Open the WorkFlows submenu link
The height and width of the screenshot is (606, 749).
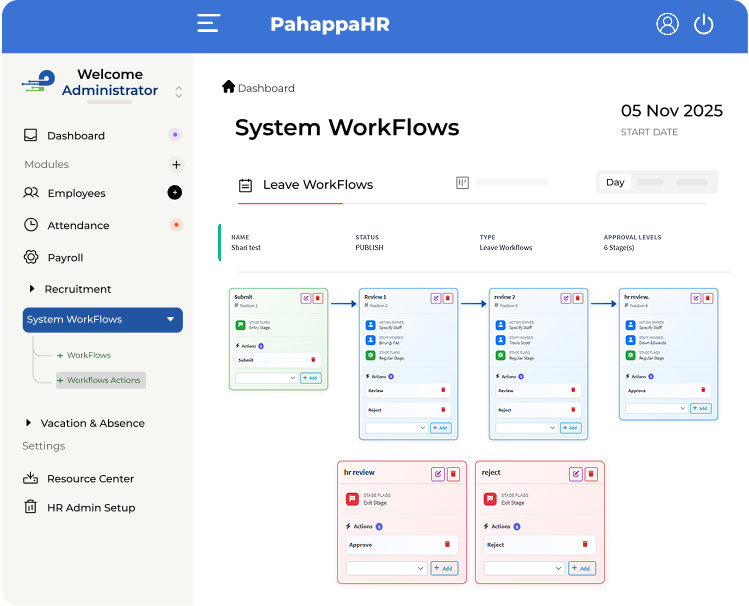pyautogui.click(x=88, y=355)
